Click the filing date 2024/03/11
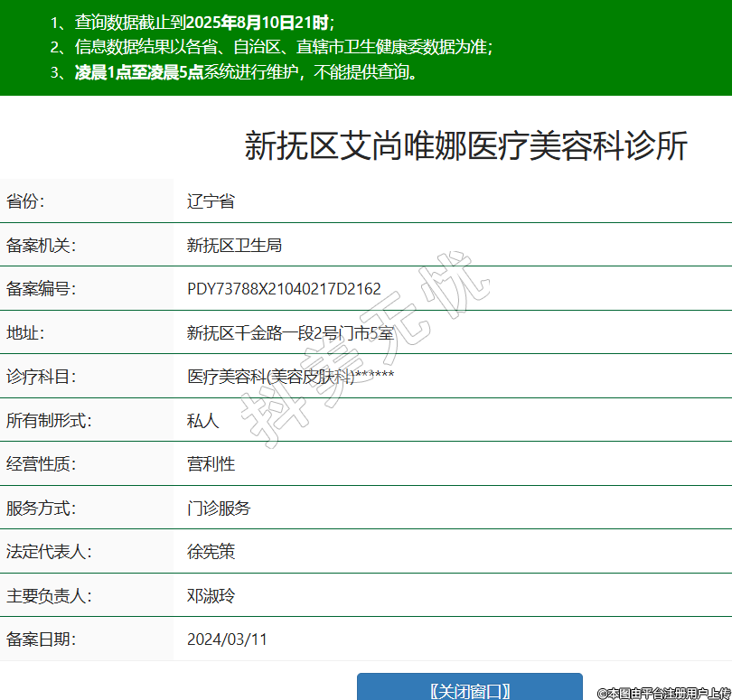This screenshot has height=700, width=732. 227,639
